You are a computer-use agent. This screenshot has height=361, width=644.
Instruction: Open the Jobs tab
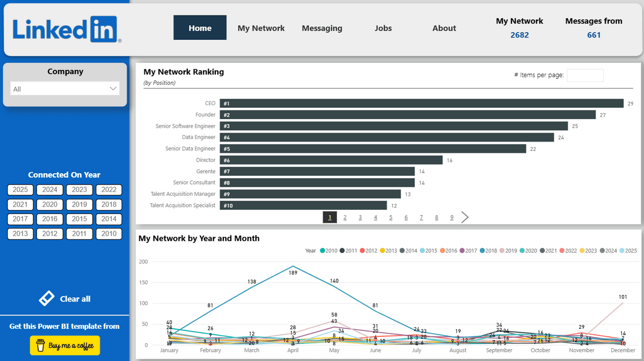click(383, 28)
